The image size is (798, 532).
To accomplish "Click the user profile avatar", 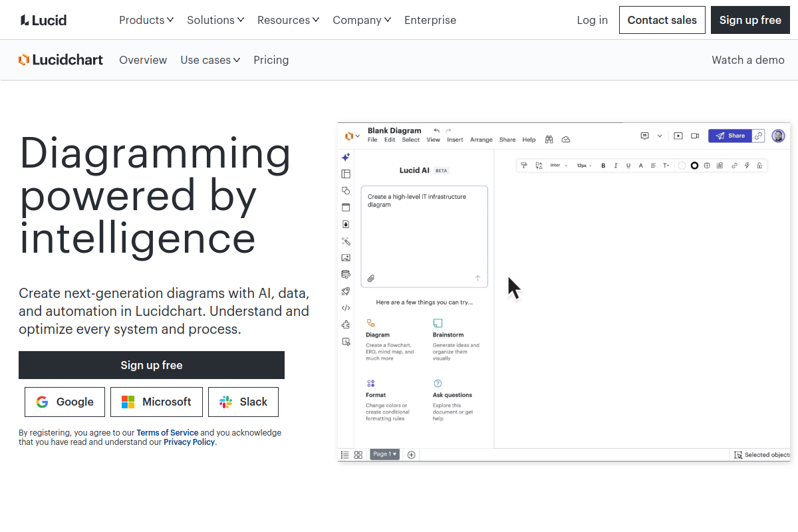I will tap(778, 136).
